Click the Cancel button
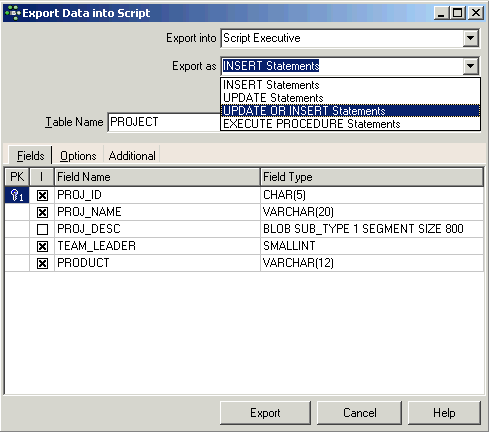 [359, 413]
